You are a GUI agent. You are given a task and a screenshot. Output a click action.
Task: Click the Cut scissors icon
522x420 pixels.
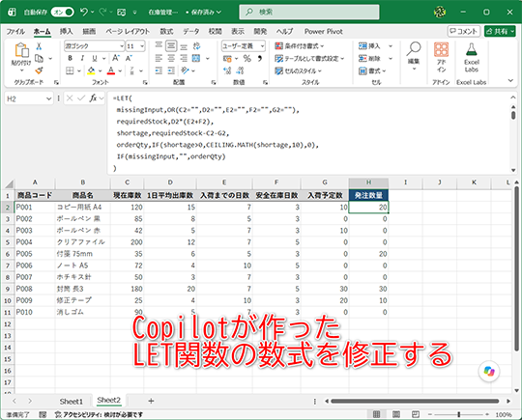point(39,46)
